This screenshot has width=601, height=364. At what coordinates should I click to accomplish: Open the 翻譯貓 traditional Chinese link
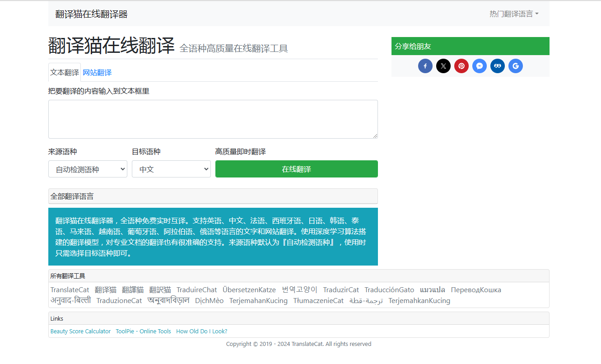coord(133,289)
